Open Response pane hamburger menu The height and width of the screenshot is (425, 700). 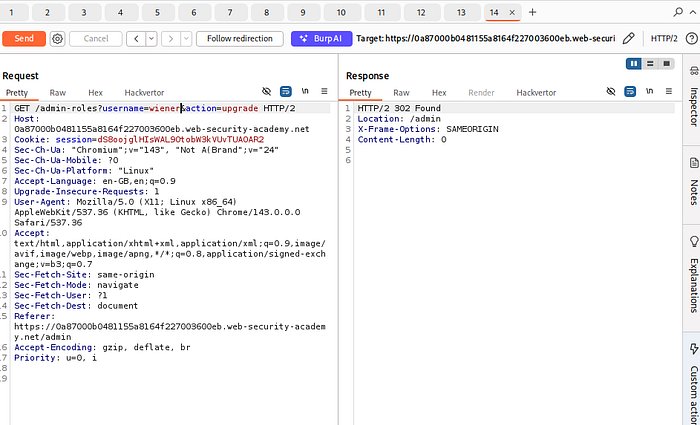[669, 91]
